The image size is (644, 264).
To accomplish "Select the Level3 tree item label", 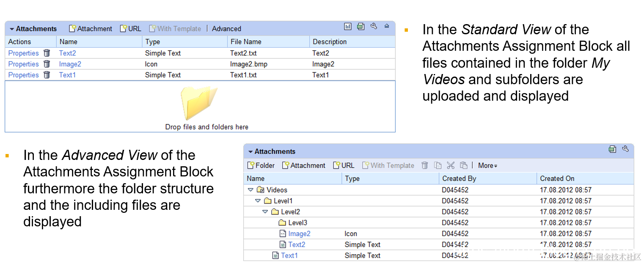I will (298, 223).
